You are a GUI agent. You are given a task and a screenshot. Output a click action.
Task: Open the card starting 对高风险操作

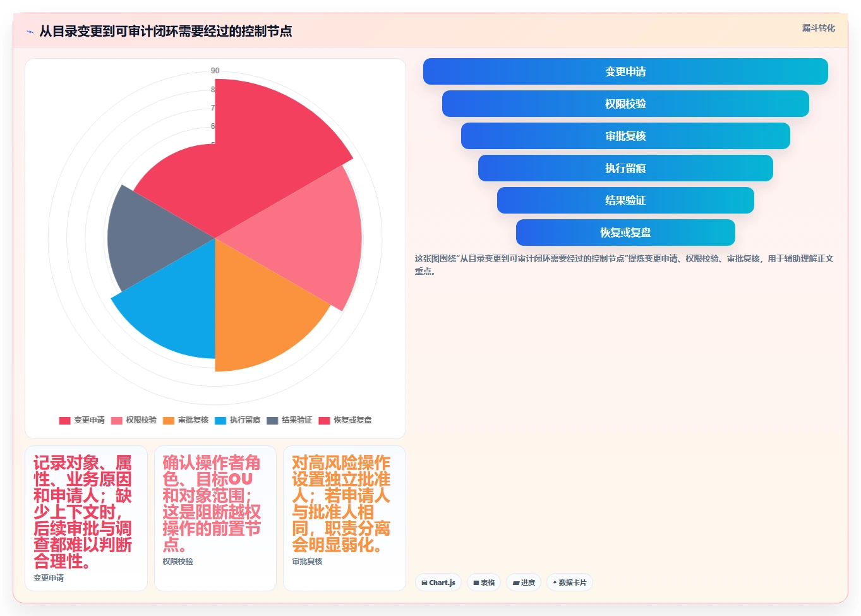tap(344, 518)
